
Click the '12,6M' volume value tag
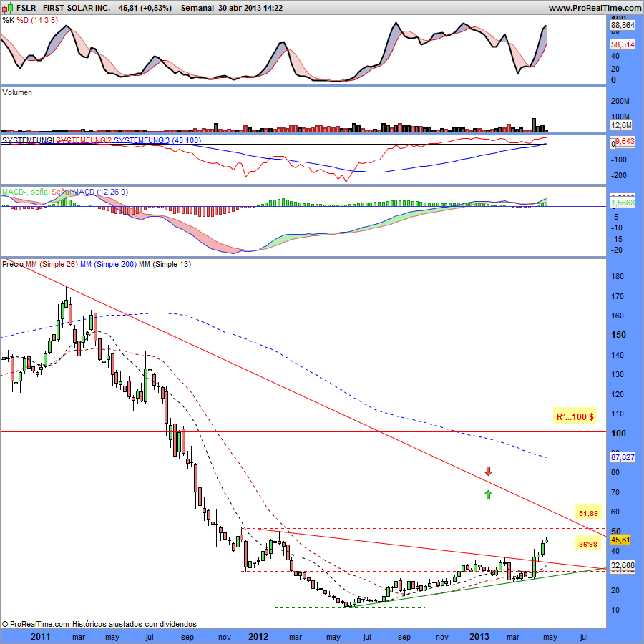(x=621, y=125)
